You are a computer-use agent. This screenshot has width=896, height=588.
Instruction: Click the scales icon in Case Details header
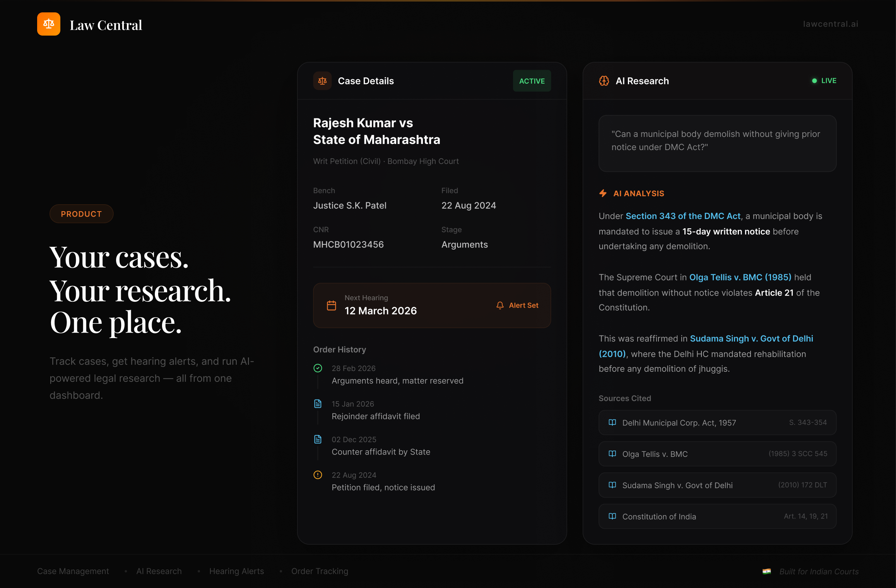322,81
